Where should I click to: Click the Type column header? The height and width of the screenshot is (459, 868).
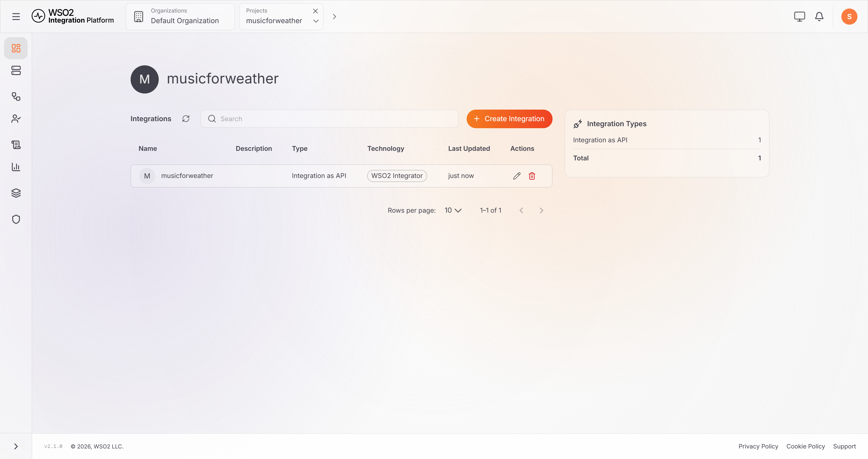pos(300,148)
